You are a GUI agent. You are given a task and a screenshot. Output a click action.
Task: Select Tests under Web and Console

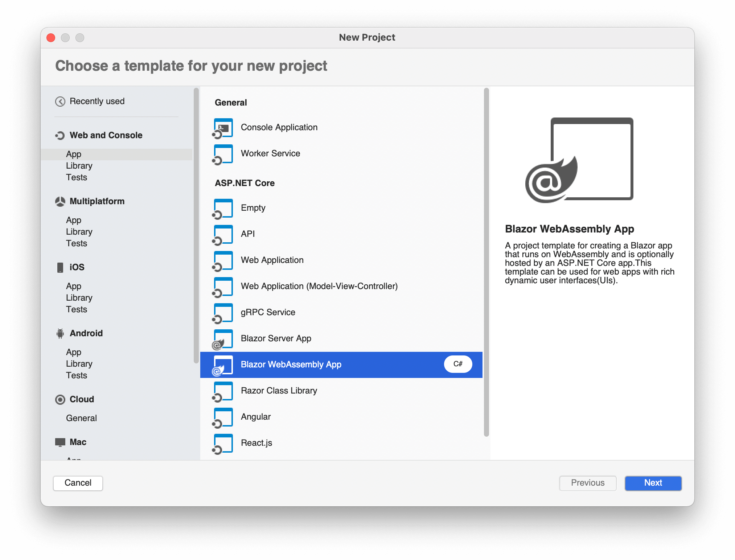pos(77,177)
